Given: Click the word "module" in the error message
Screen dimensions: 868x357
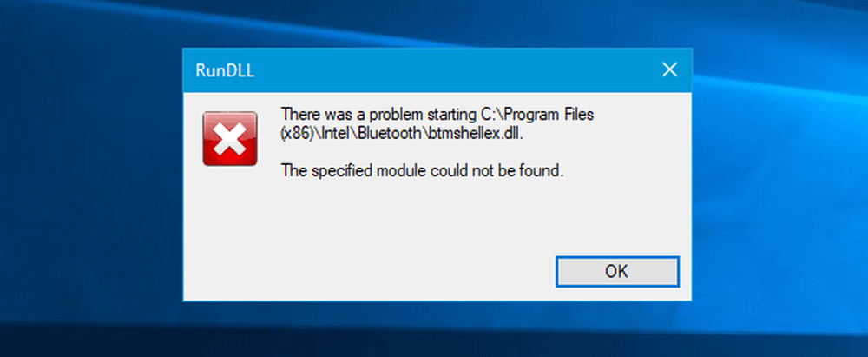Looking at the screenshot, I should point(402,171).
